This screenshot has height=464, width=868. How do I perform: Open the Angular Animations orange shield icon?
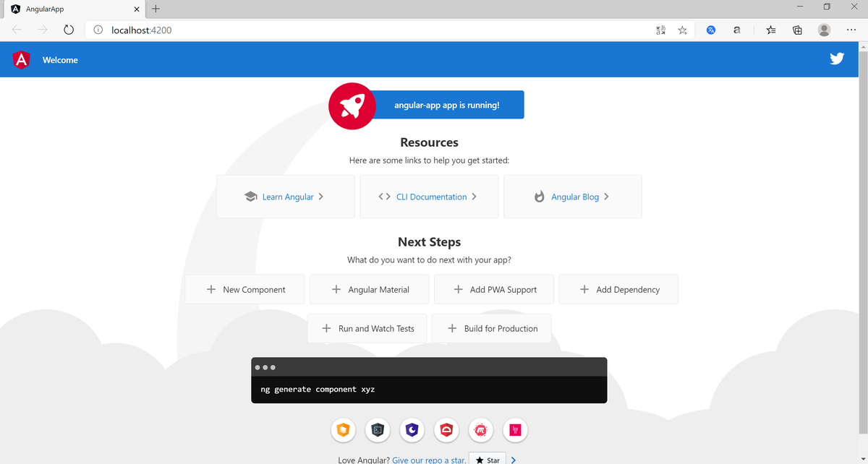[x=344, y=430]
